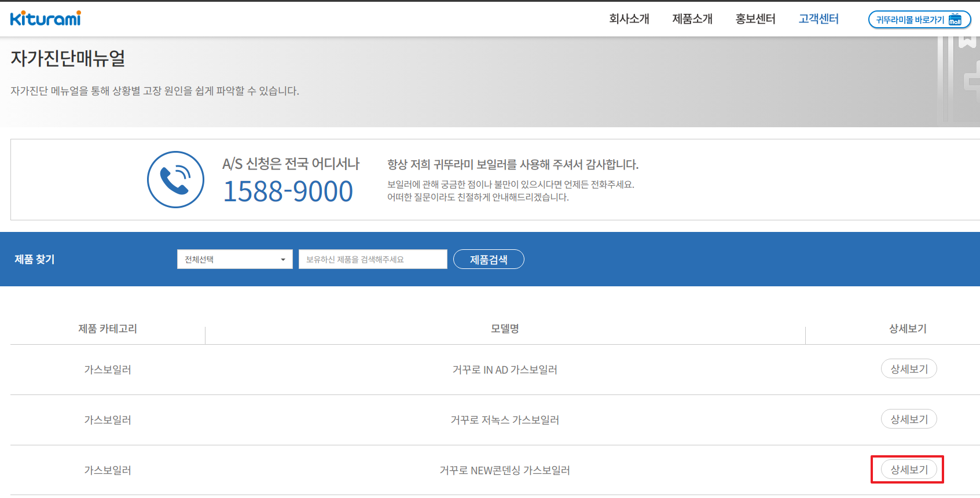980x498 pixels.
Task: Click 가스보일러 category in 저녹스 row
Action: (x=108, y=420)
